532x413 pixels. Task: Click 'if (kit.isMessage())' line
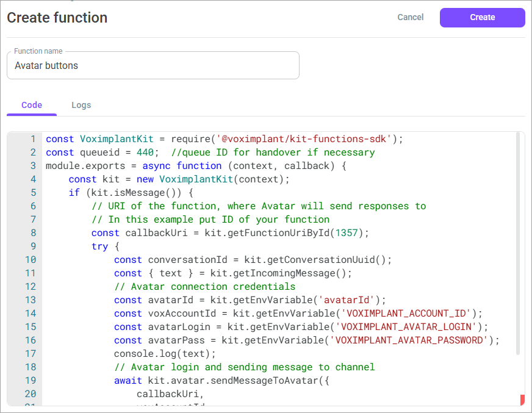[x=131, y=193]
